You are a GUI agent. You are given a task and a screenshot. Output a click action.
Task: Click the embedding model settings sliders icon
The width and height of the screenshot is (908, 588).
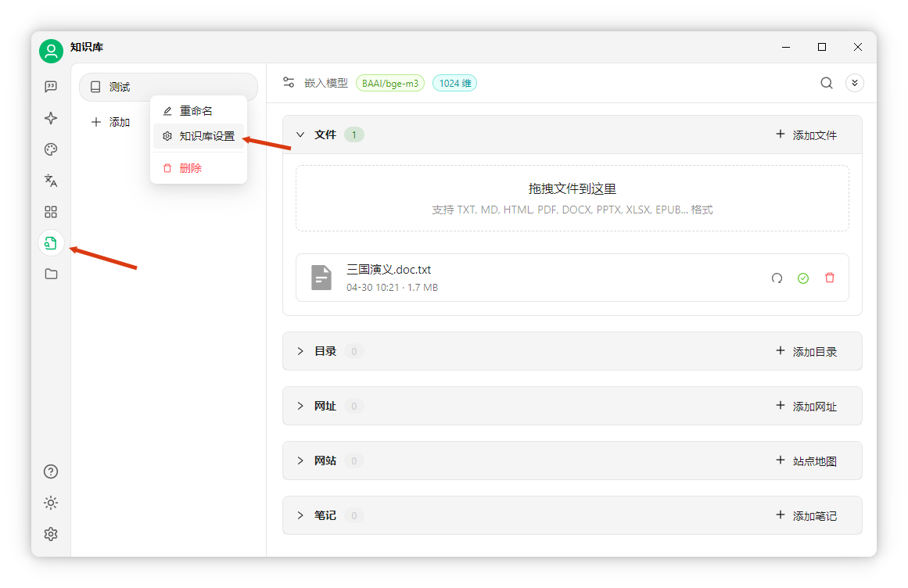click(x=289, y=83)
